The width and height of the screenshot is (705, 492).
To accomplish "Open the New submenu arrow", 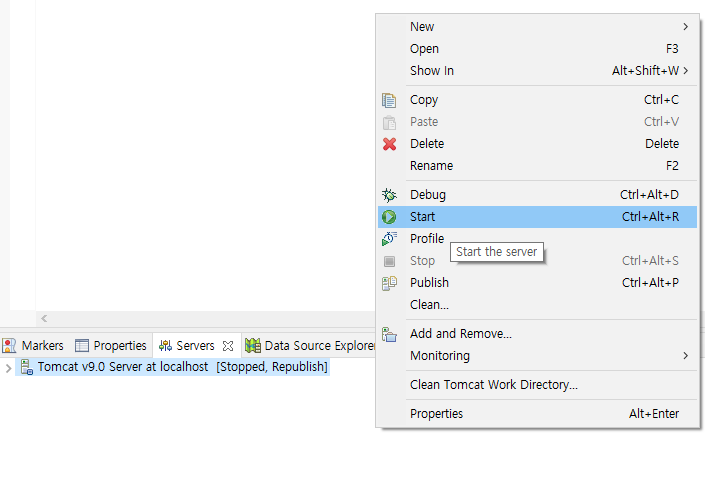I will tap(685, 27).
